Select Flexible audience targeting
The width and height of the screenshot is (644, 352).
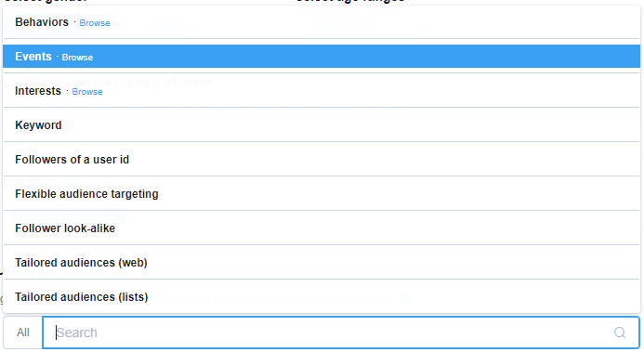322,193
